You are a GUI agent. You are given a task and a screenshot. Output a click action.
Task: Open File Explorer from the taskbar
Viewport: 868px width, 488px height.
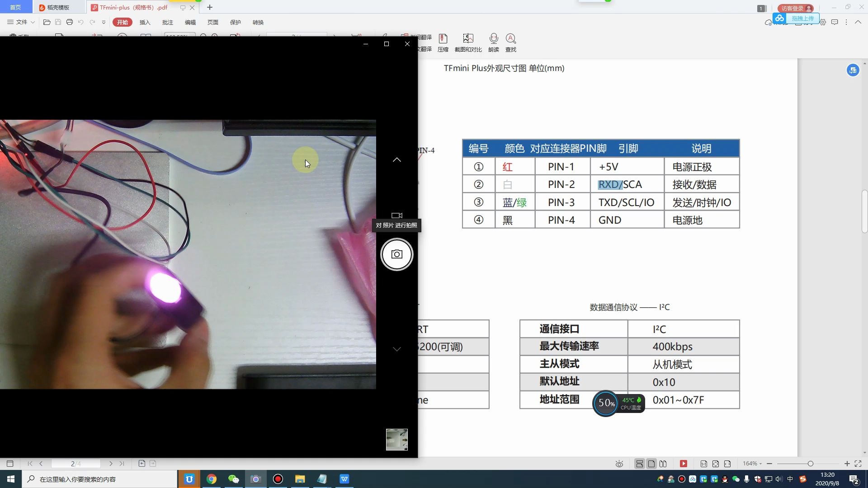[x=300, y=479]
